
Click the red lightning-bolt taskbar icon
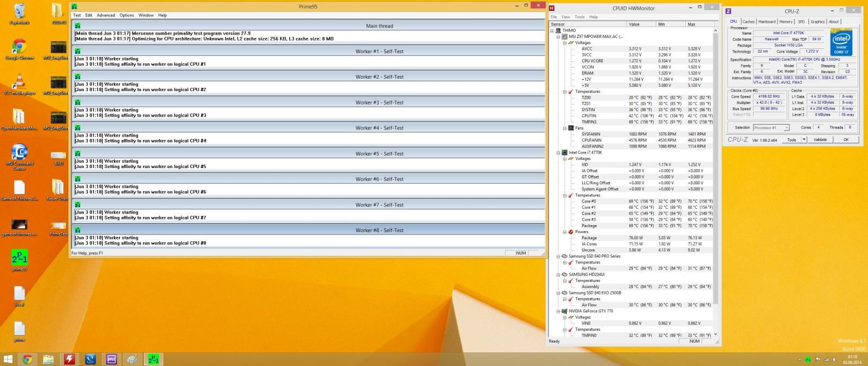tap(69, 359)
